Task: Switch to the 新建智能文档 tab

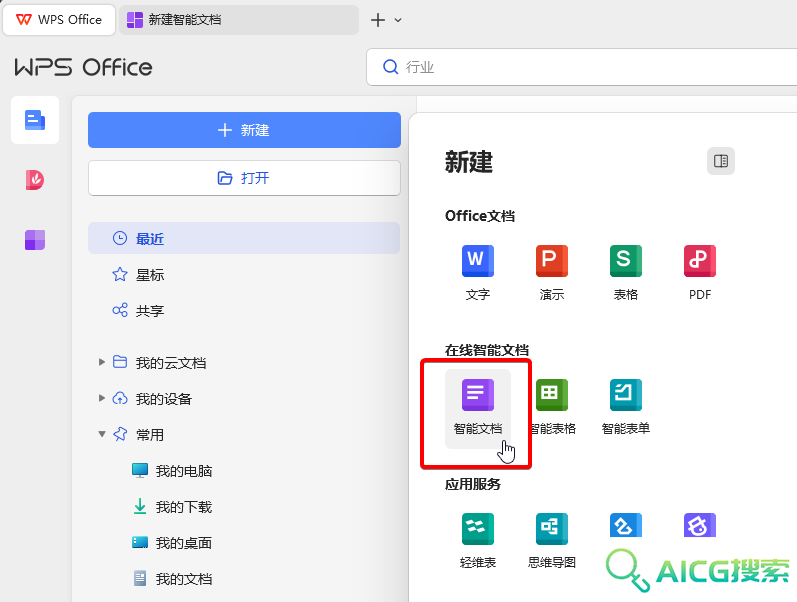Action: coord(239,20)
